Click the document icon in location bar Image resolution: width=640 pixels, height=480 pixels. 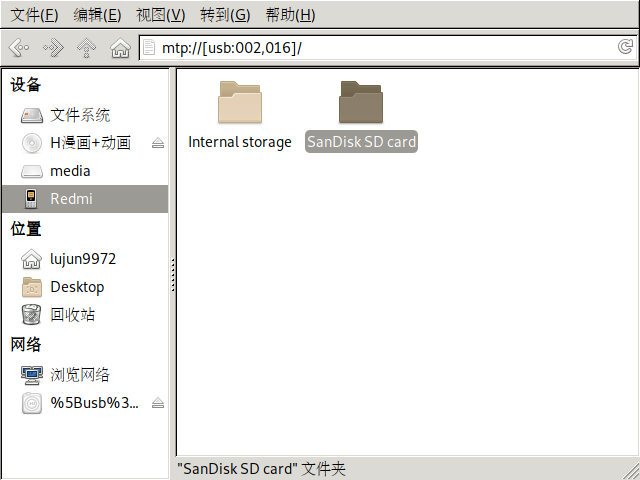(149, 47)
